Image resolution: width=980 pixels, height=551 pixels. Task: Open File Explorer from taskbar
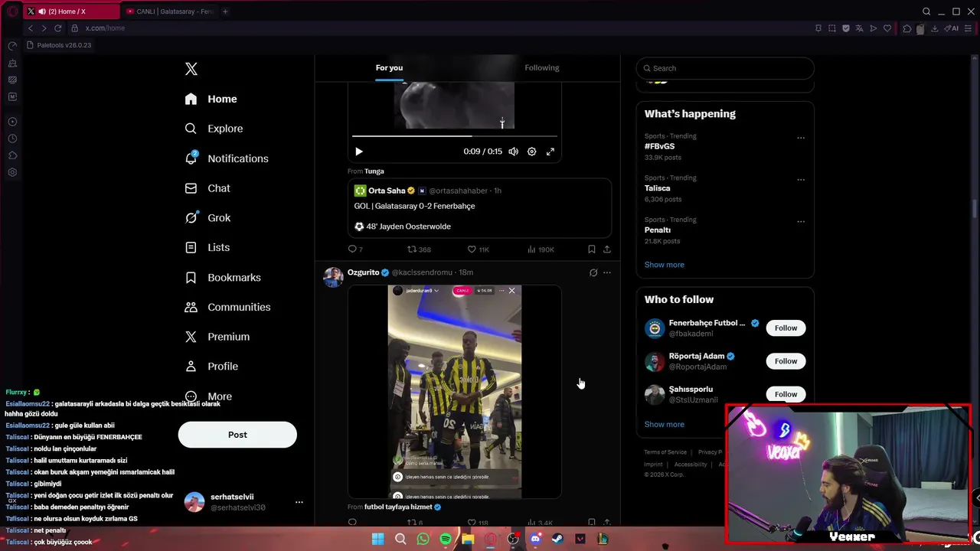click(x=468, y=540)
